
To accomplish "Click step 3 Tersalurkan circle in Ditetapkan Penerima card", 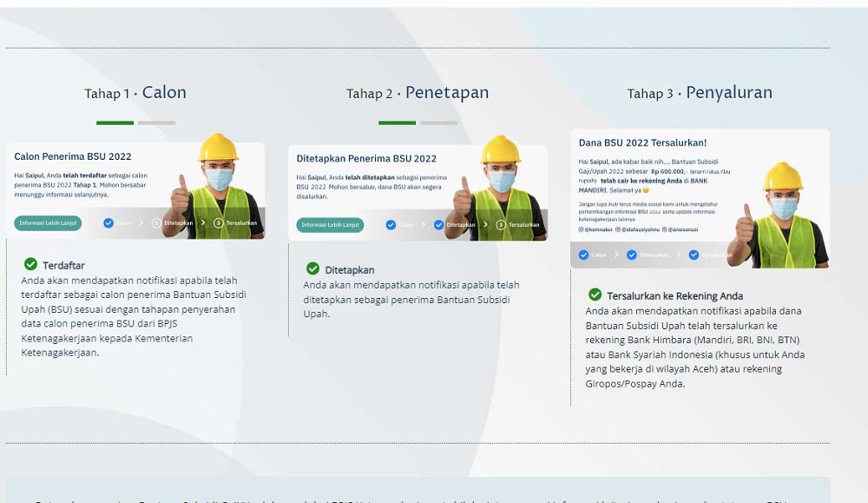I will point(501,224).
